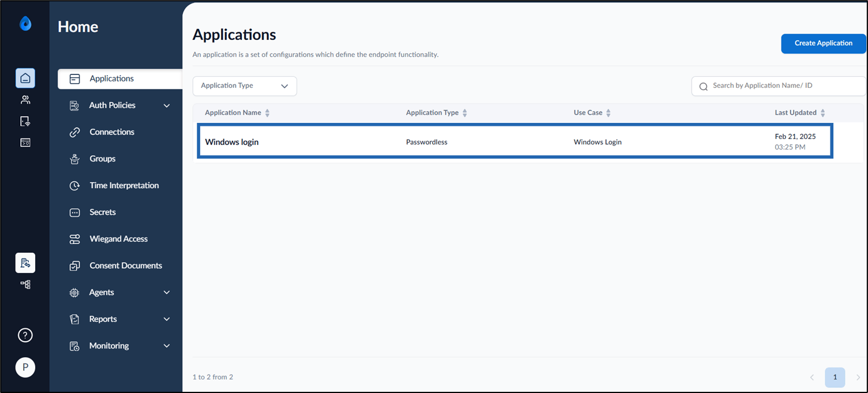The height and width of the screenshot is (393, 868).
Task: Click the Agents chip icon
Action: coord(74,293)
